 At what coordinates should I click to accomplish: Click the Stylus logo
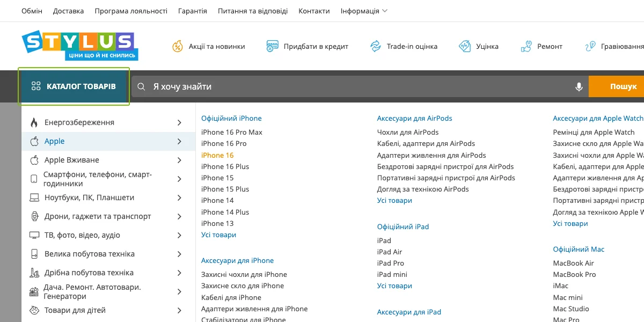(79, 46)
